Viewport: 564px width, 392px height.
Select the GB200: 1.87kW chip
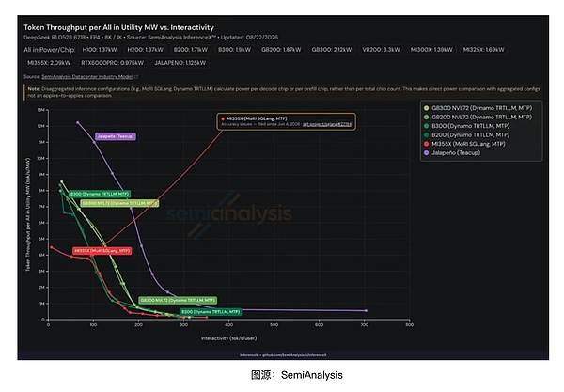tap(281, 50)
